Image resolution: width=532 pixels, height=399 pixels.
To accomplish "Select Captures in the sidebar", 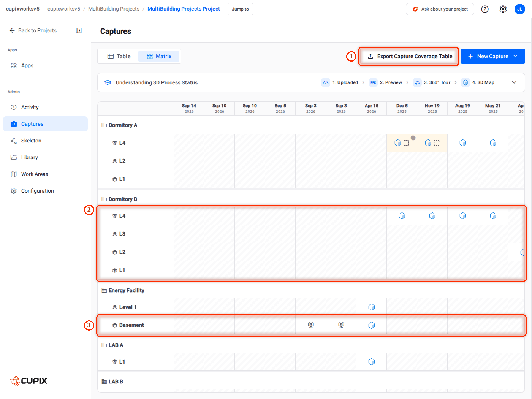I will coord(45,124).
